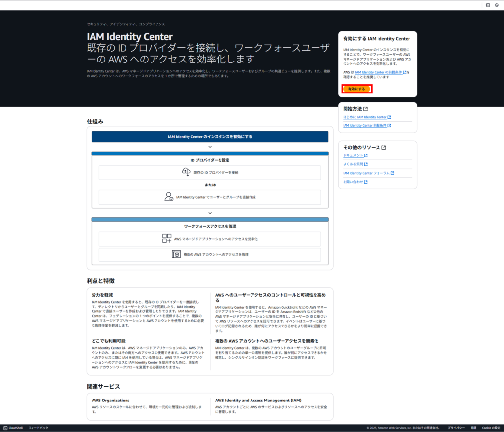Screen dimensions: 504x432
Task: Open CloudShell from the footer
Action: (x=13, y=428)
